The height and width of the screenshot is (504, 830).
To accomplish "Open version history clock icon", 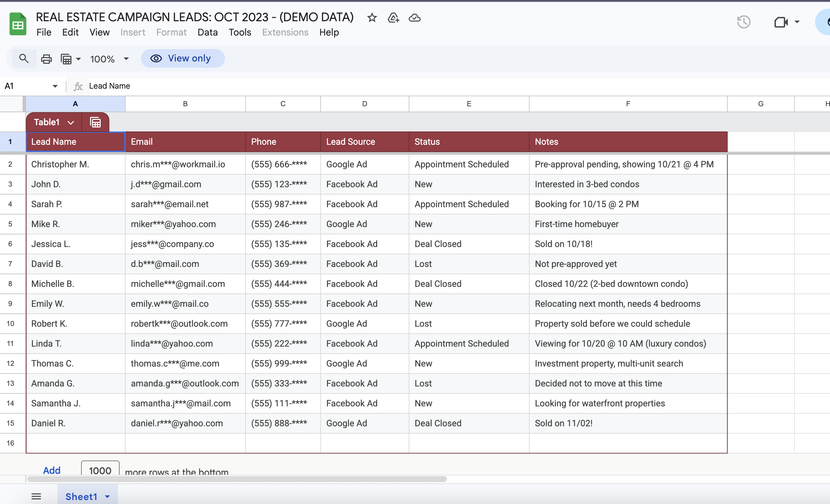I will pos(743,22).
